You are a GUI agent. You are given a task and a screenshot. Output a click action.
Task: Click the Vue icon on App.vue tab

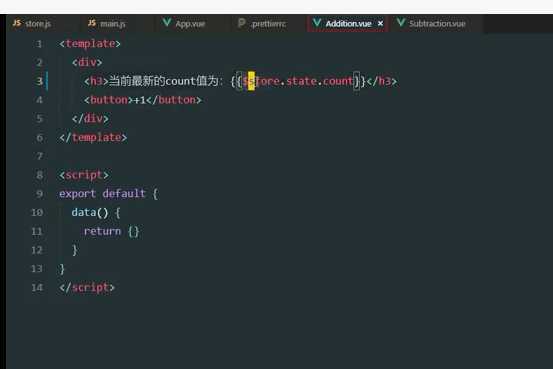click(x=167, y=23)
